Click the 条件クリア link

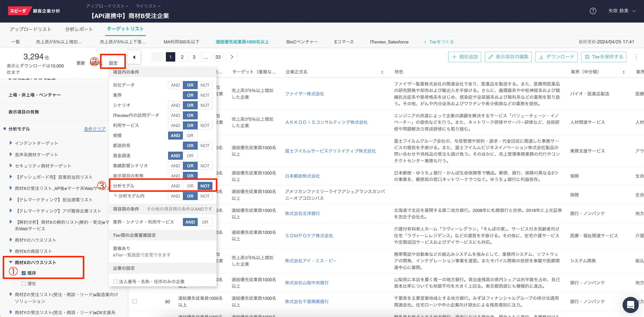(x=95, y=129)
